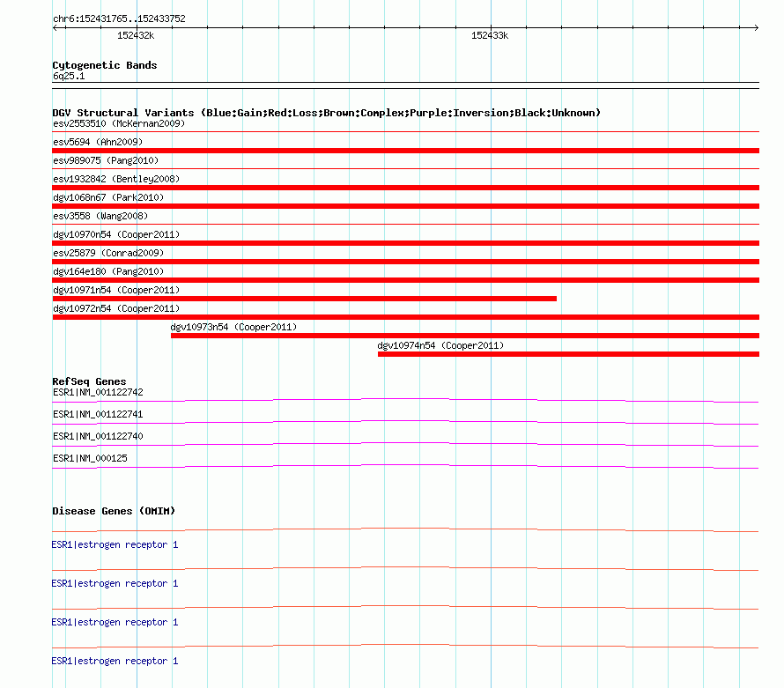
Task: Click the red bar under dgv10972n54
Action: pyautogui.click(x=405, y=317)
